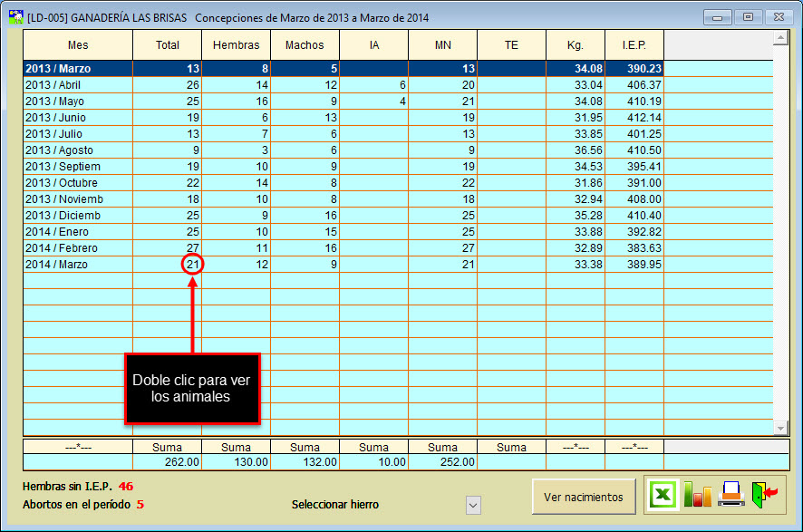This screenshot has height=532, width=803.
Task: Maximize the window
Action: (x=748, y=17)
